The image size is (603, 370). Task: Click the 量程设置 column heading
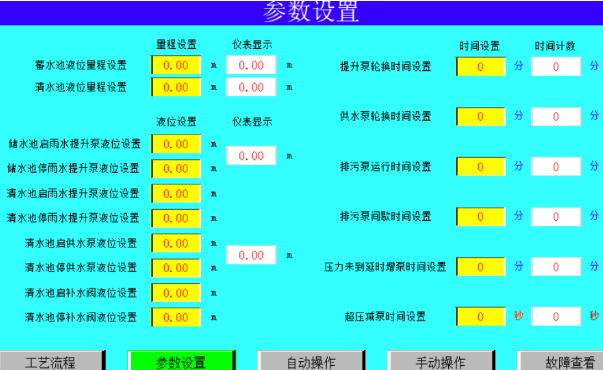(x=176, y=45)
